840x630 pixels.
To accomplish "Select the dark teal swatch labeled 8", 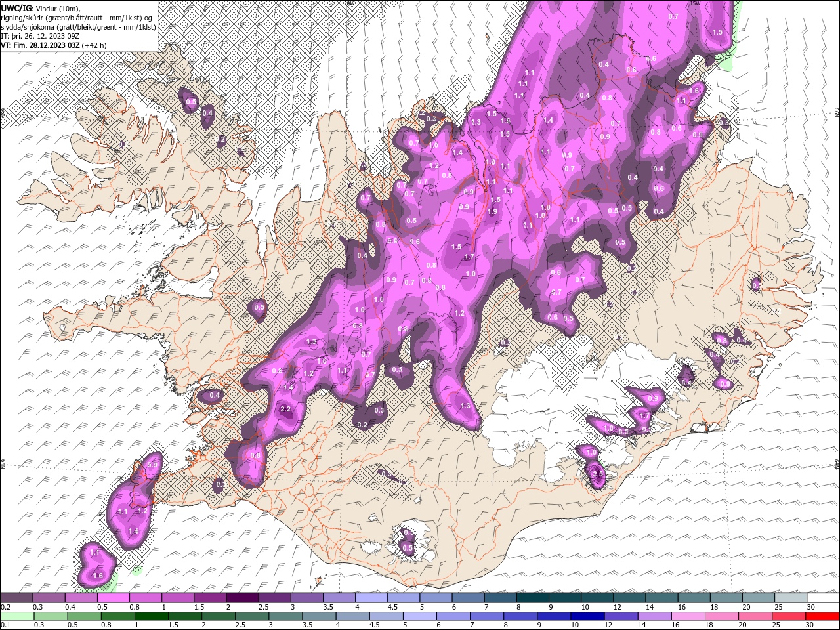I will click(532, 598).
